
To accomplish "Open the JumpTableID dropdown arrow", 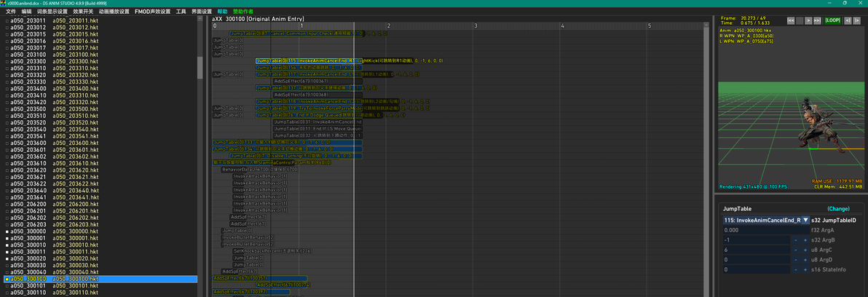I will [805, 220].
